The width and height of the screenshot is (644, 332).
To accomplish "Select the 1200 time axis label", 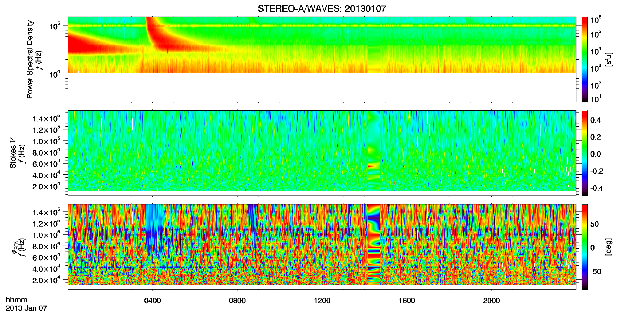I will [x=322, y=301].
